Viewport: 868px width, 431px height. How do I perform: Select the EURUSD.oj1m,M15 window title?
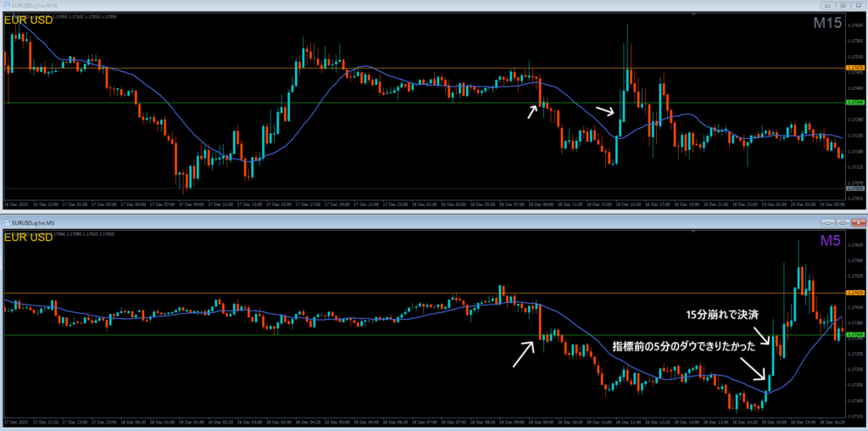33,5
